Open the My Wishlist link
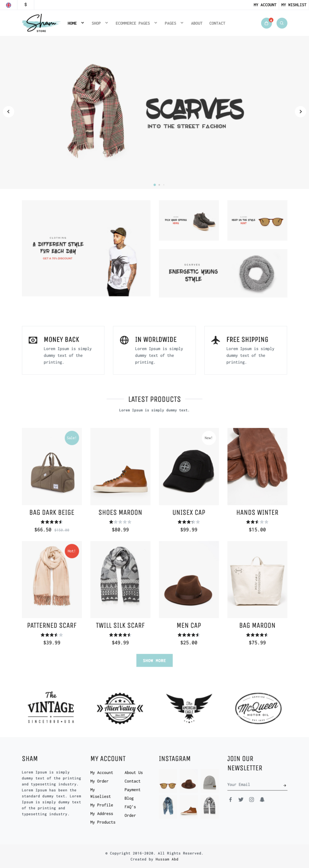This screenshot has width=309, height=868. [x=294, y=5]
